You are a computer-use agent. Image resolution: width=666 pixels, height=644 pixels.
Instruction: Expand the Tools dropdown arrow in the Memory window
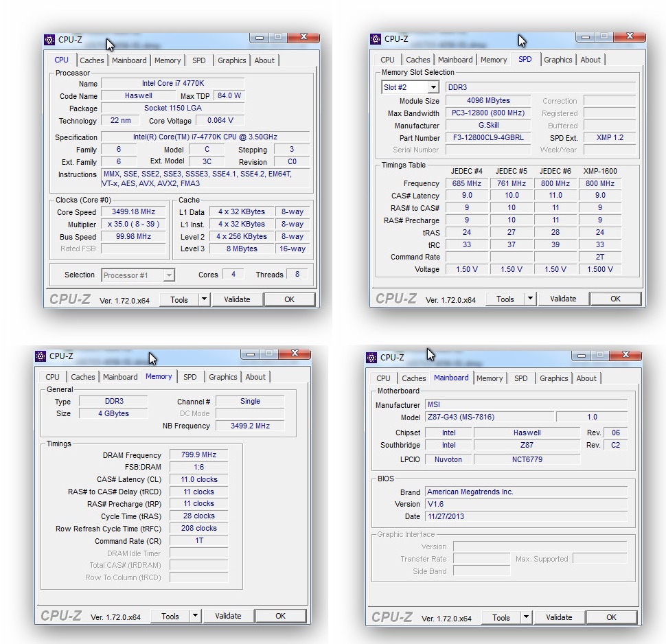tap(196, 616)
